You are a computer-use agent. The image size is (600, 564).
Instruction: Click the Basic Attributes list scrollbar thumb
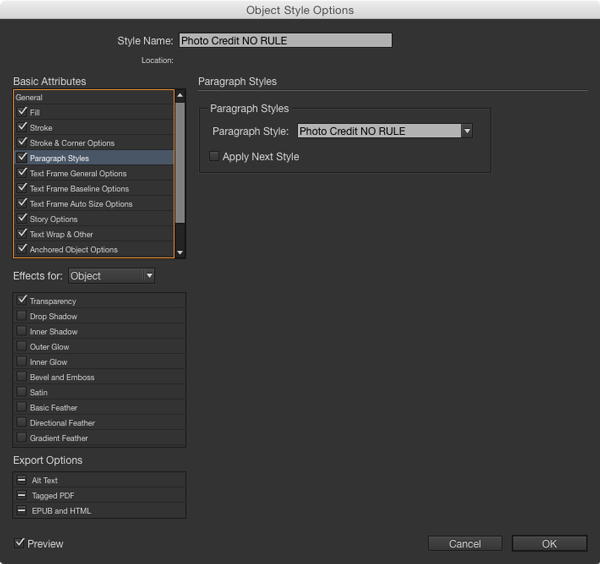[x=180, y=163]
